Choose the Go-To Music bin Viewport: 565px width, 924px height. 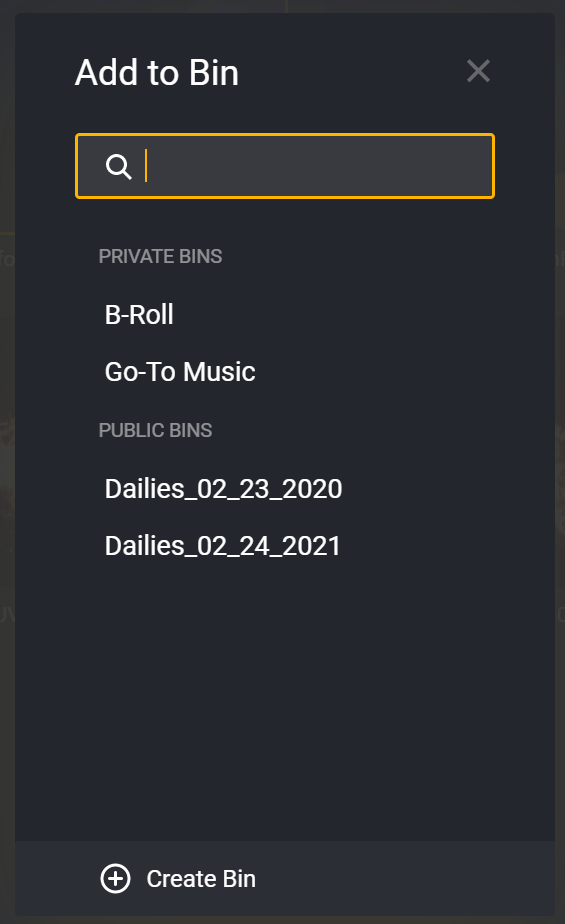[180, 372]
